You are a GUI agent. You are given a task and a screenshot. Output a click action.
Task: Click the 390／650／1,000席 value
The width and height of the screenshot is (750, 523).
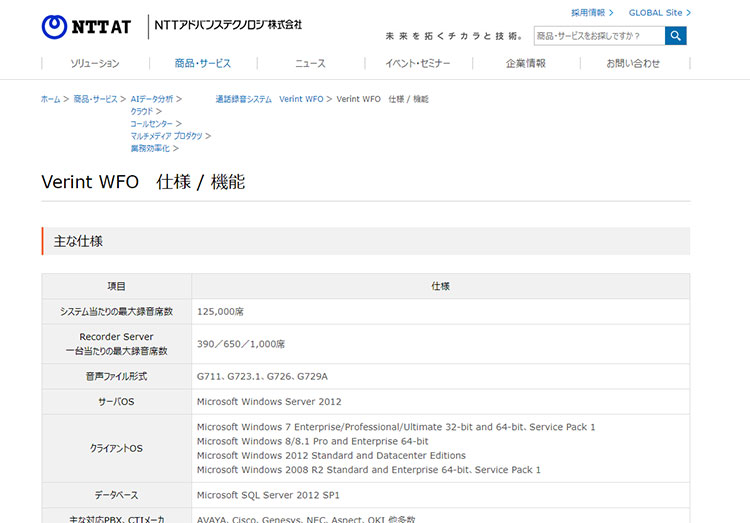pyautogui.click(x=241, y=344)
